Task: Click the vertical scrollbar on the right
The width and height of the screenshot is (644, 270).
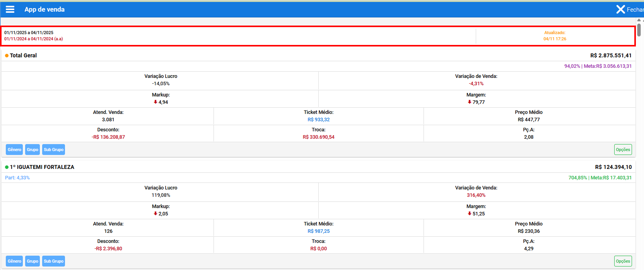Action: point(639,30)
